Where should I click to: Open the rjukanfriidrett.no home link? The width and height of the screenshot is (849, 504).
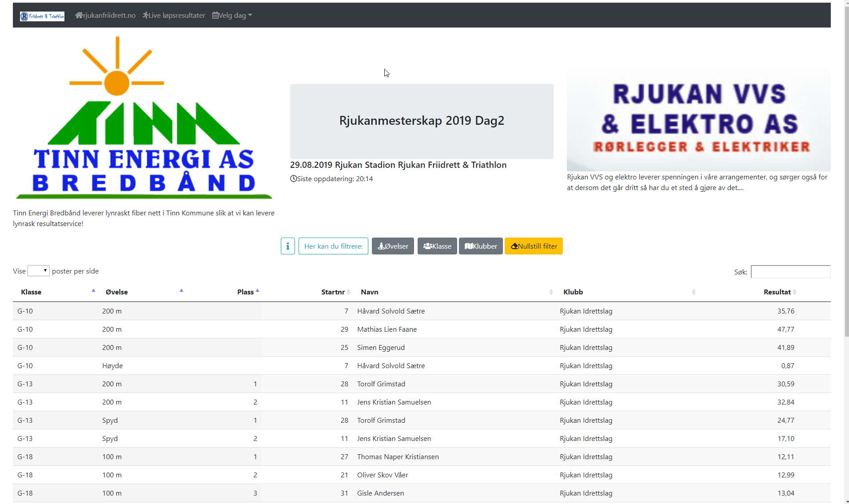105,15
